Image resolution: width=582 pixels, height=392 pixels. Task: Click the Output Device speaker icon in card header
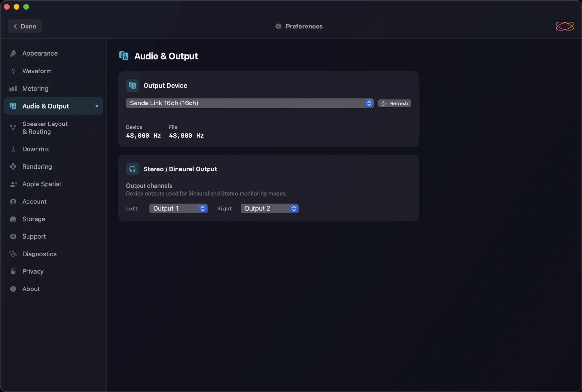pyautogui.click(x=132, y=85)
